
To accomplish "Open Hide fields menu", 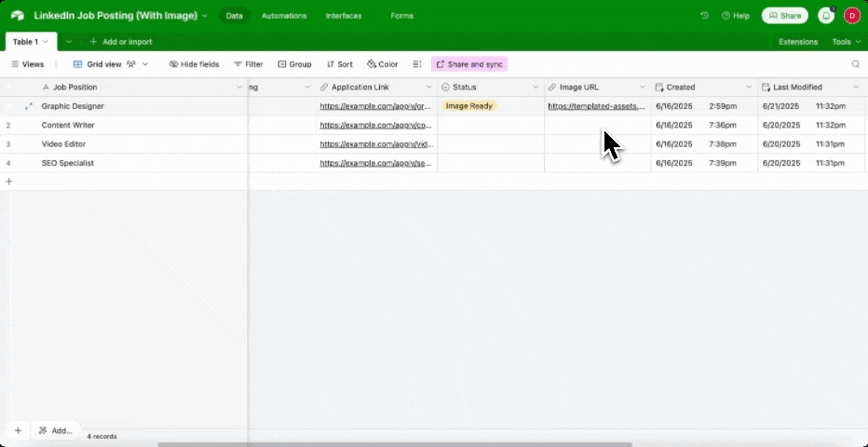I will tap(194, 64).
